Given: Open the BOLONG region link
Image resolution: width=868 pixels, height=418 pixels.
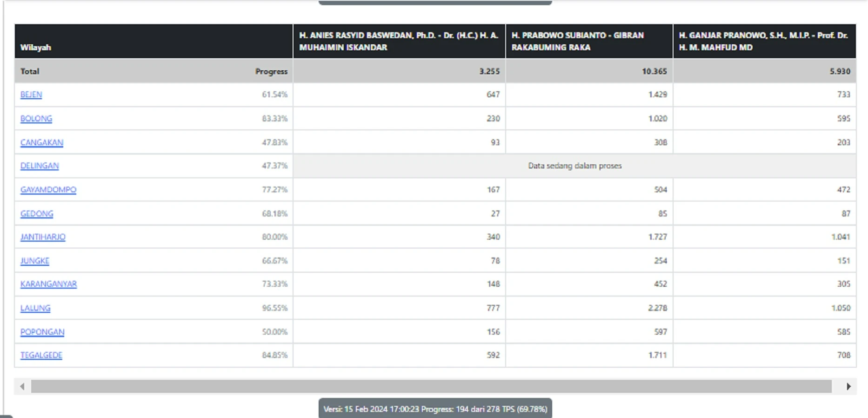Looking at the screenshot, I should click(x=36, y=119).
